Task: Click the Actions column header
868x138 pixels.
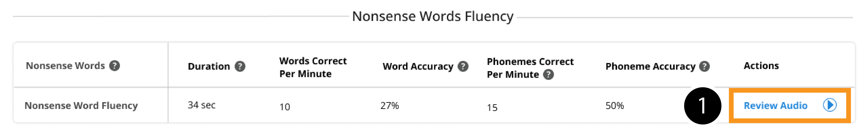Action: point(761,66)
